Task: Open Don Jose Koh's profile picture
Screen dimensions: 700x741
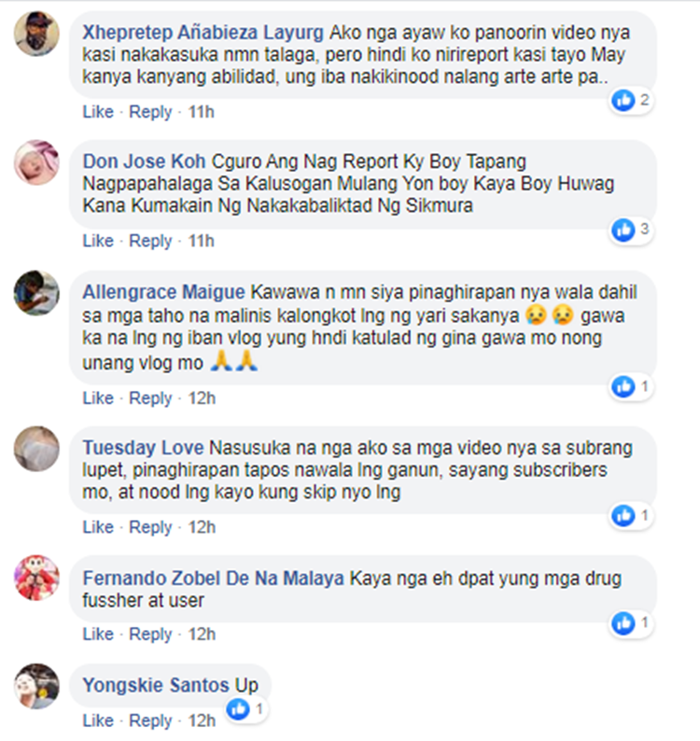Action: 36,162
